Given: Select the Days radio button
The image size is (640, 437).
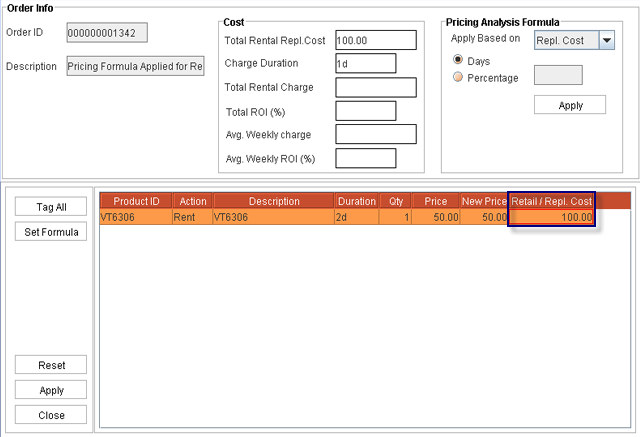Looking at the screenshot, I should click(x=458, y=61).
